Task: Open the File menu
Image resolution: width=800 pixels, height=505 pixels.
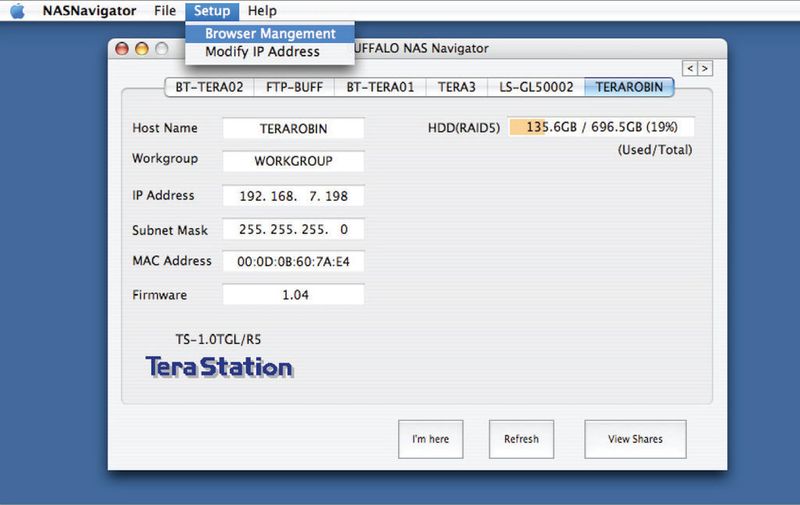Action: coord(165,11)
